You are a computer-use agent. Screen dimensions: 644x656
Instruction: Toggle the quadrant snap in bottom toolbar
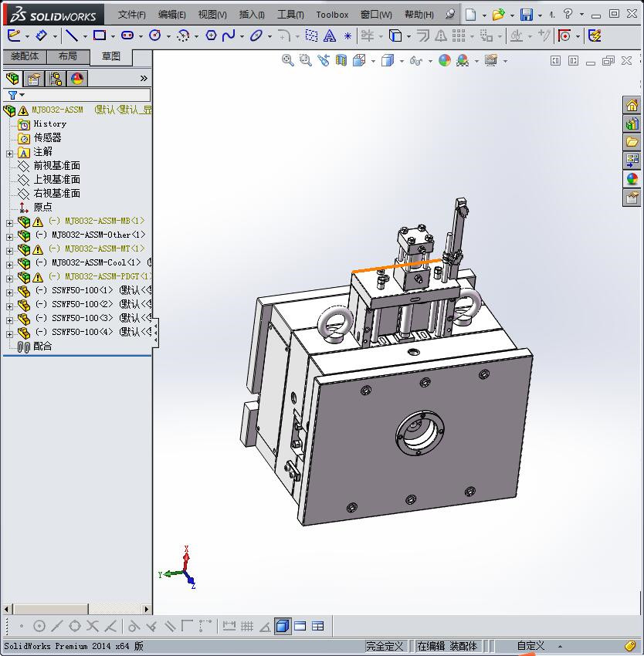click(75, 626)
